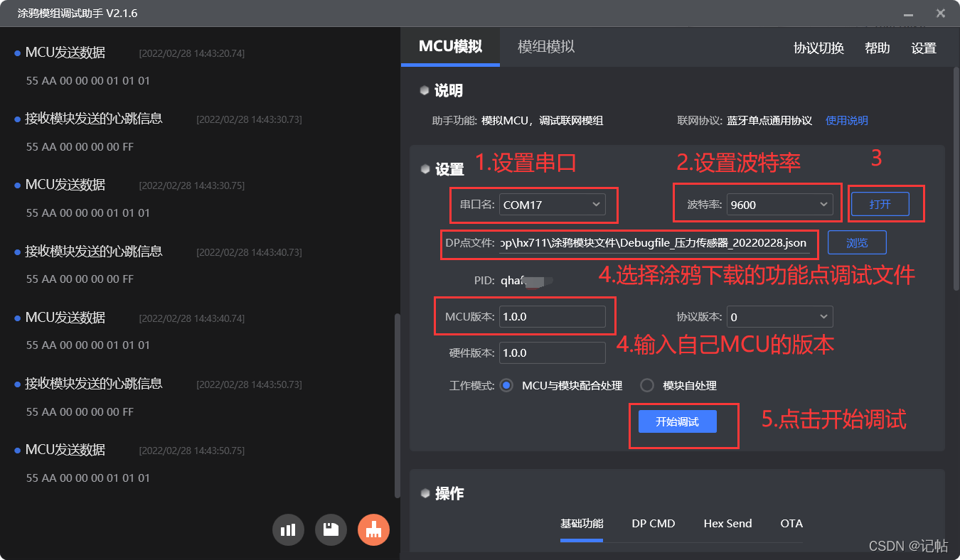The width and height of the screenshot is (960, 560).
Task: Open the 串口名 COM17 dropdown
Action: pyautogui.click(x=596, y=204)
